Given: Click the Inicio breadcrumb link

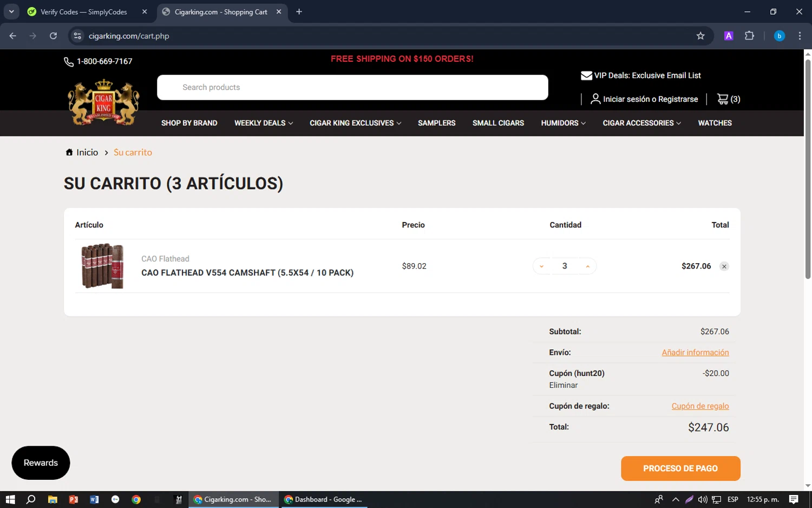Looking at the screenshot, I should (x=87, y=152).
